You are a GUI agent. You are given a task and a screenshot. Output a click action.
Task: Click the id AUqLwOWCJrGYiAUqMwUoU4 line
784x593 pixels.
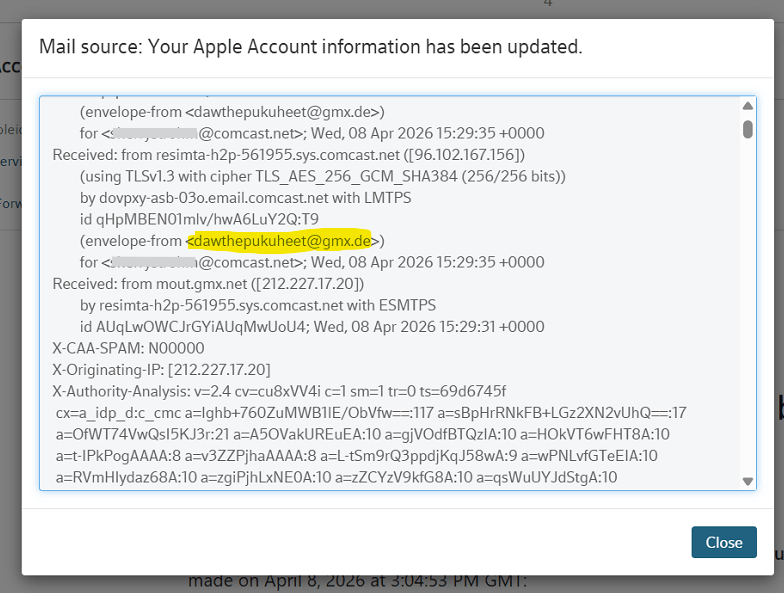click(312, 327)
